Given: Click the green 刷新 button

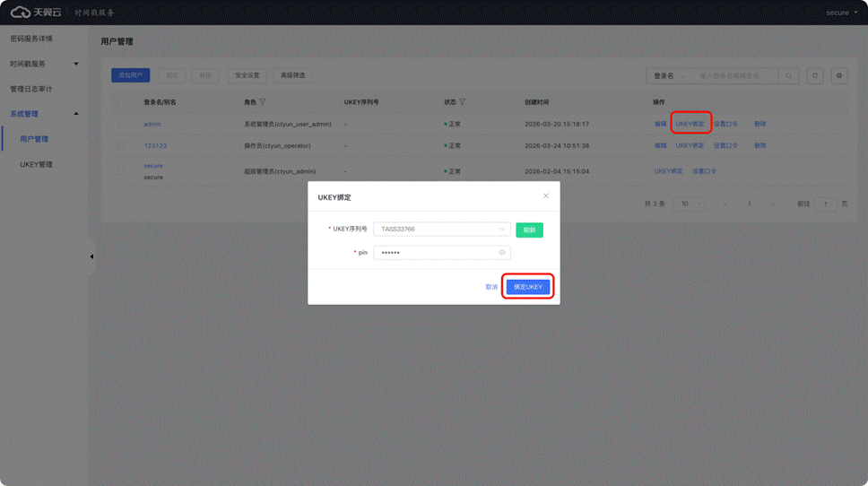Looking at the screenshot, I should (529, 230).
